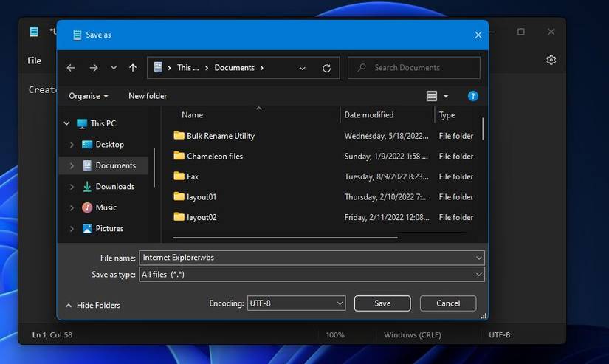Close the Save as dialog
This screenshot has width=609, height=364.
click(x=478, y=35)
